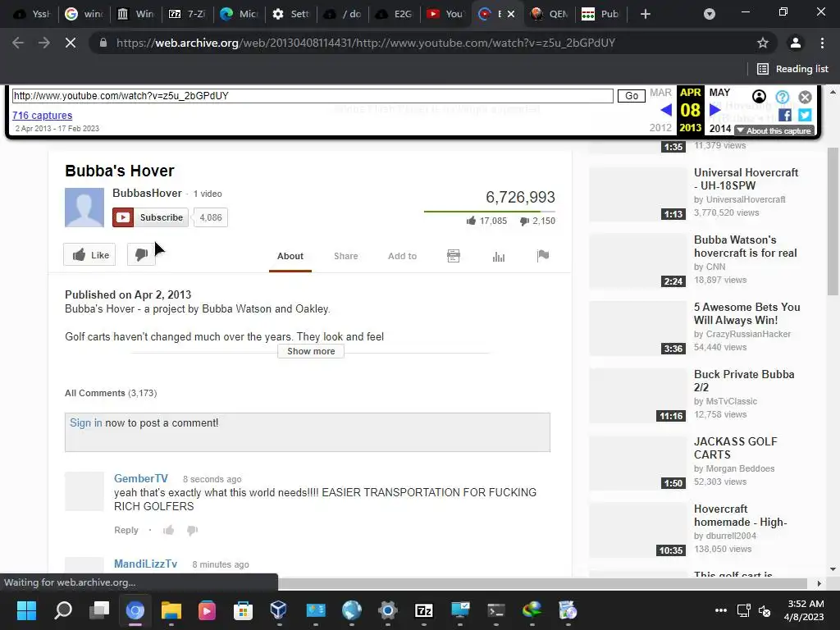Click the address bar URL
This screenshot has height=630, width=840.
point(366,43)
